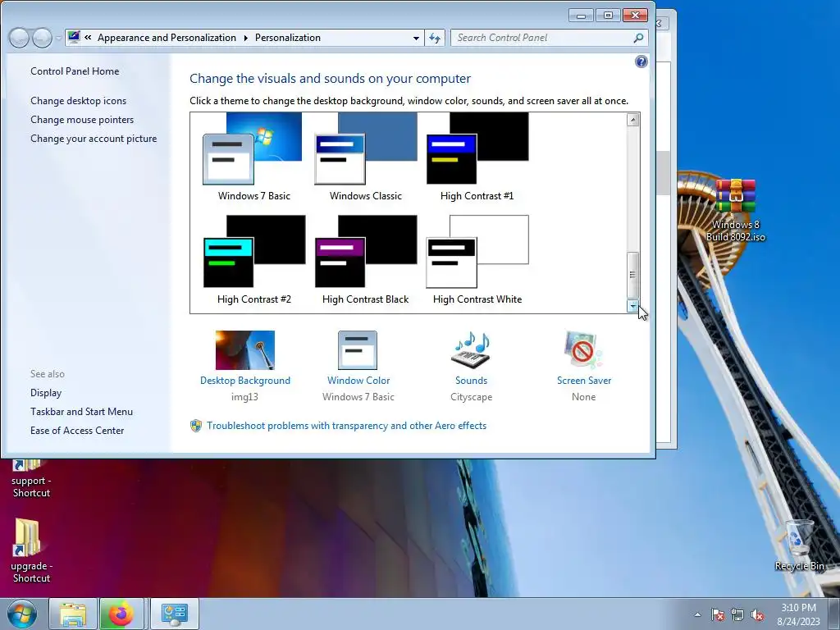The width and height of the screenshot is (840, 630).
Task: Click the shield icon beside Troubleshoot link
Action: pyautogui.click(x=196, y=426)
